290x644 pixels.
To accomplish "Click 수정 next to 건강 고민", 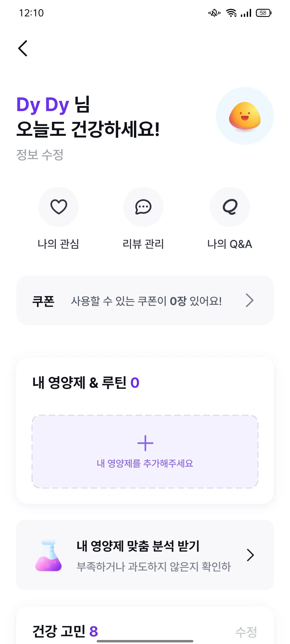I will 246,632.
